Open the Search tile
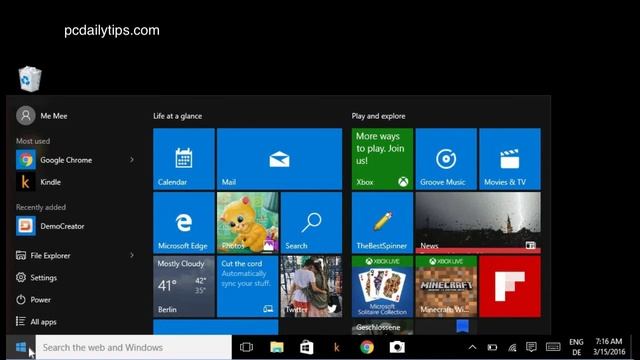This screenshot has height=360, width=640. point(311,223)
